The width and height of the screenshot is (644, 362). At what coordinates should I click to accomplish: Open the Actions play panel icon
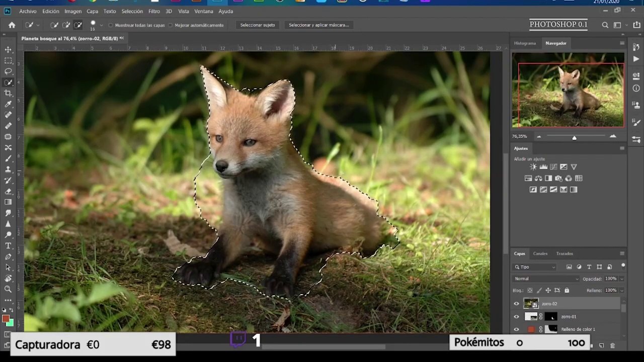pyautogui.click(x=636, y=59)
